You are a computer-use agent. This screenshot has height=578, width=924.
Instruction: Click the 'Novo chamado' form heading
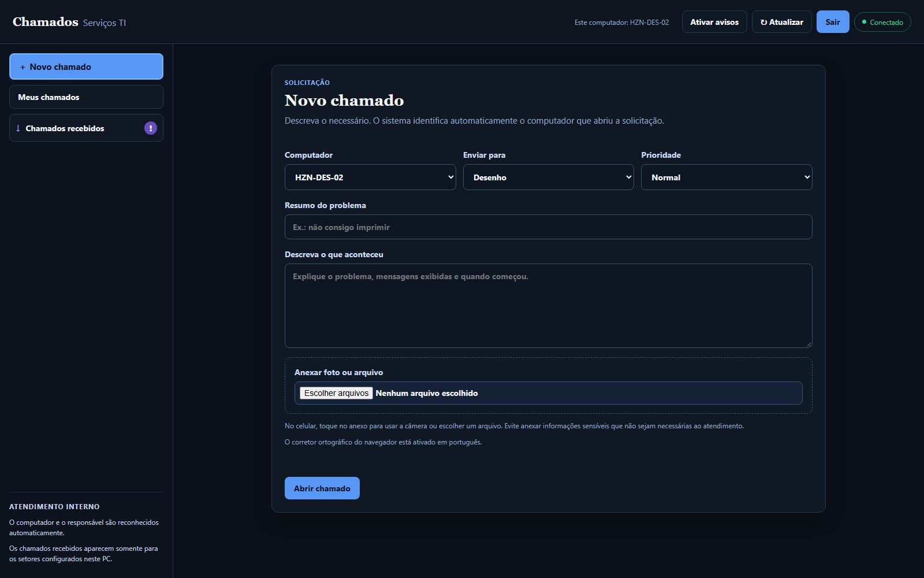coord(344,101)
